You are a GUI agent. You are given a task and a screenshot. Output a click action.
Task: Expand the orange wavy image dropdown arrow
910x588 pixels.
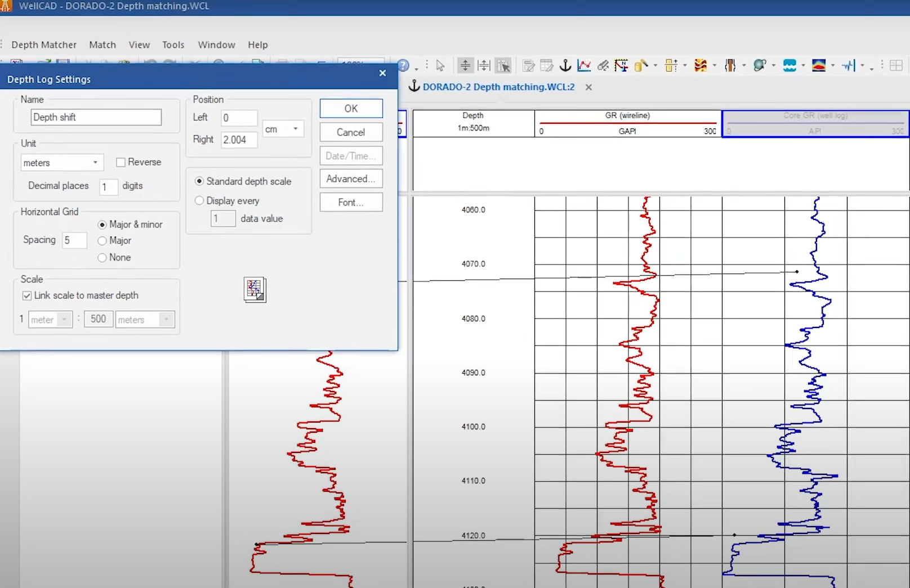pos(715,66)
